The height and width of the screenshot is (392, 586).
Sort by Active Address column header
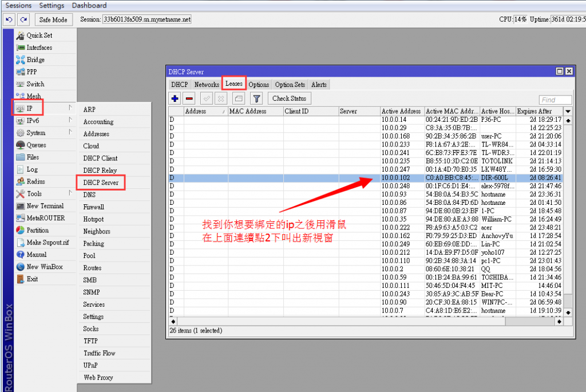(x=401, y=111)
